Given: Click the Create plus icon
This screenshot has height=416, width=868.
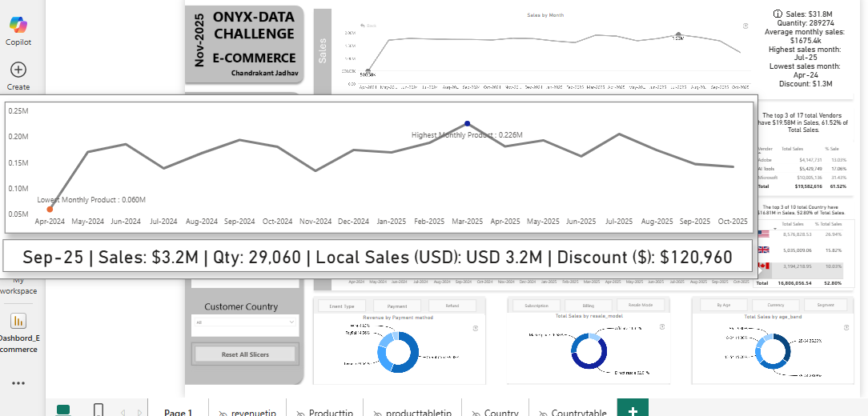Looking at the screenshot, I should [18, 70].
